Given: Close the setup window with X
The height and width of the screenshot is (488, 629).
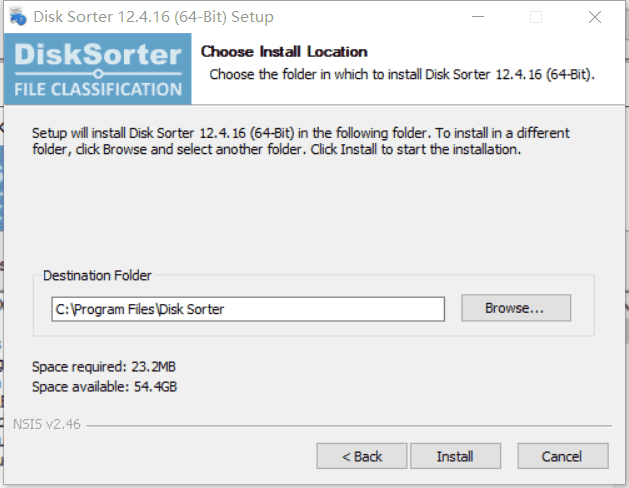Looking at the screenshot, I should click(595, 17).
